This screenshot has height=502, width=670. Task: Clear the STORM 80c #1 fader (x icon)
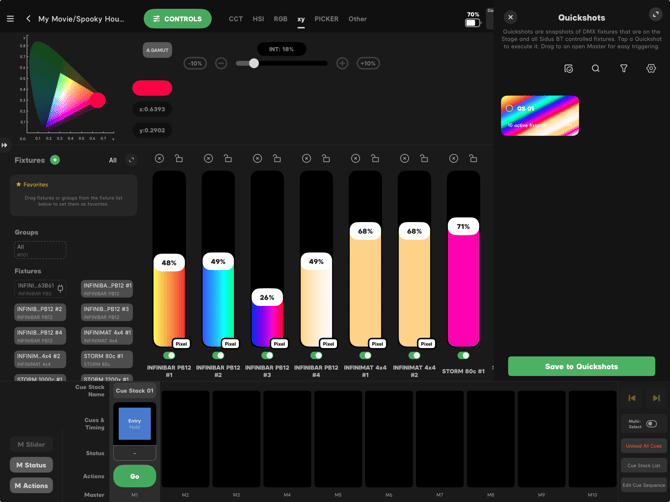click(454, 159)
